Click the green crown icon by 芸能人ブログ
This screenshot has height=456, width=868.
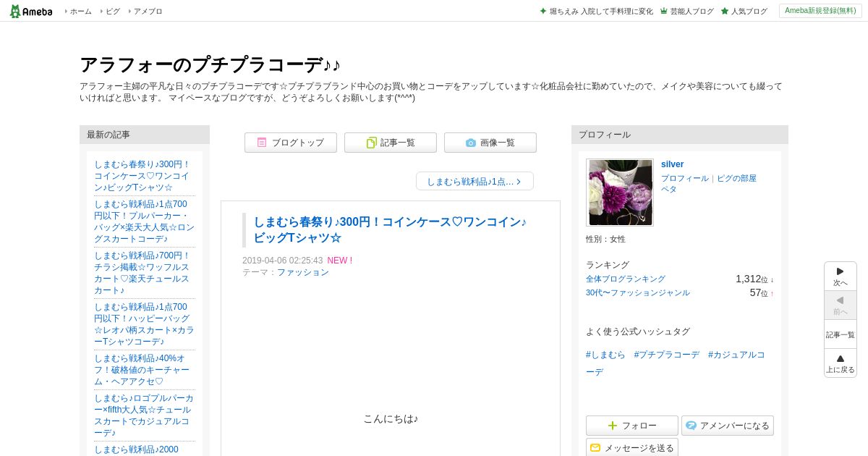click(663, 11)
